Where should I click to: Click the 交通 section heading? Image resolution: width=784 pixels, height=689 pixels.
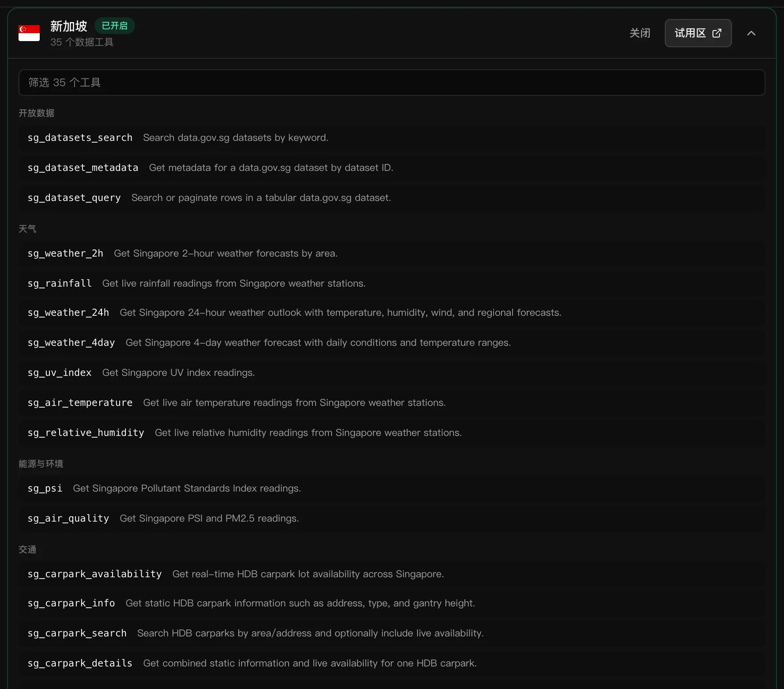click(x=27, y=549)
